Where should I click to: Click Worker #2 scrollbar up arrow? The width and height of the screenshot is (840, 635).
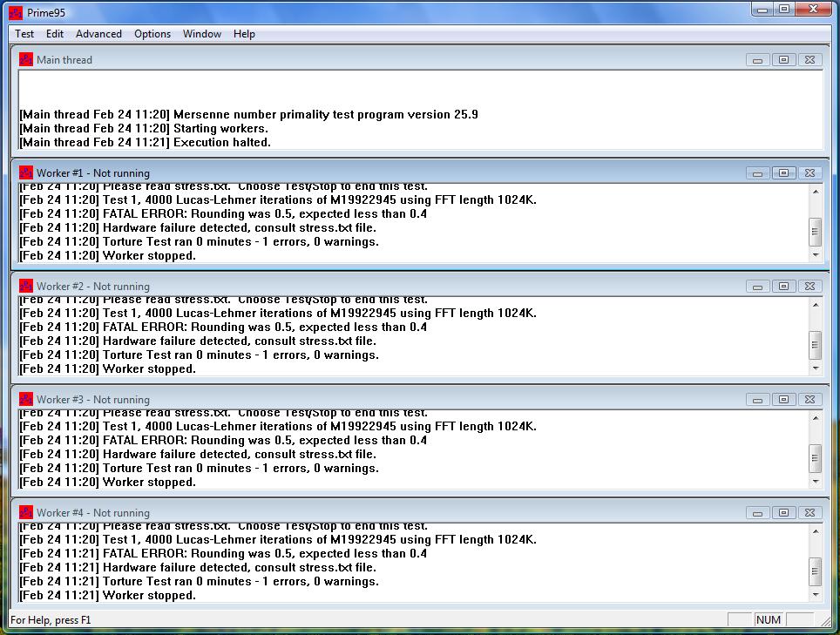click(x=816, y=305)
